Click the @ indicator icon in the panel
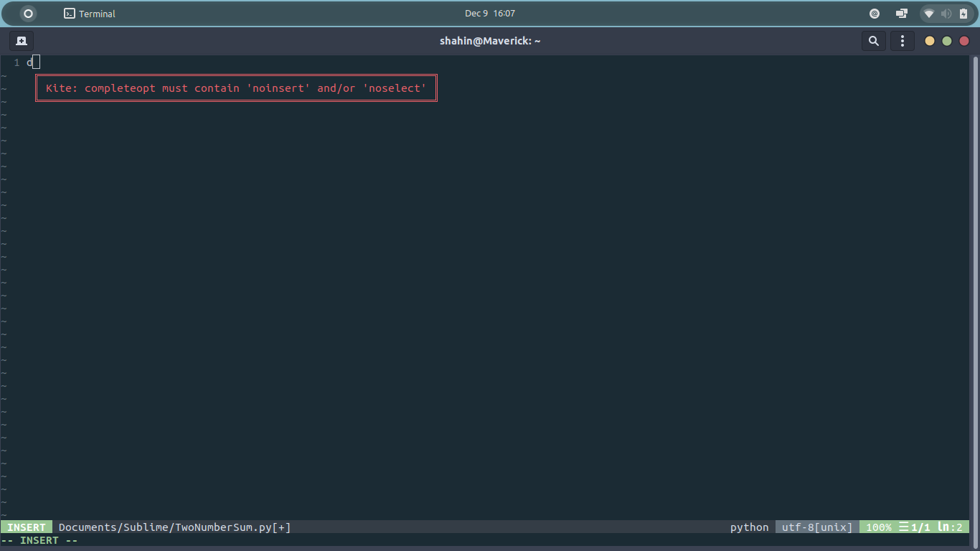Image resolution: width=980 pixels, height=551 pixels. (x=874, y=13)
